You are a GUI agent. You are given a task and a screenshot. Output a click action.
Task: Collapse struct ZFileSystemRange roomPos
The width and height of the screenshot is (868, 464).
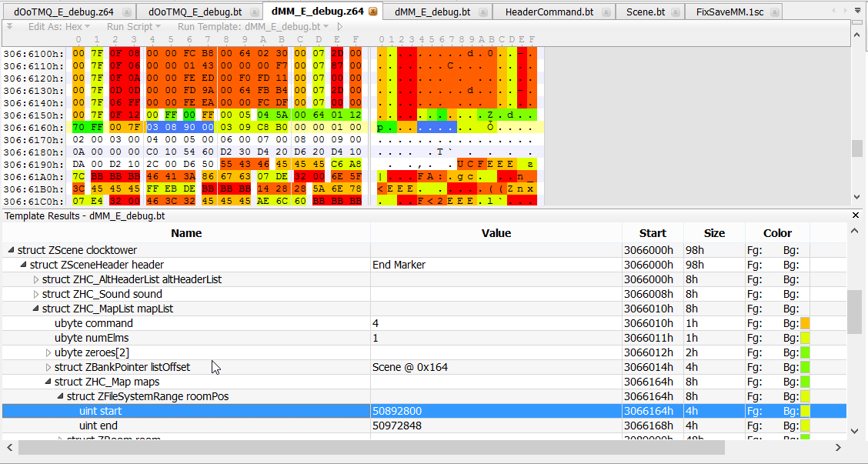tap(60, 396)
